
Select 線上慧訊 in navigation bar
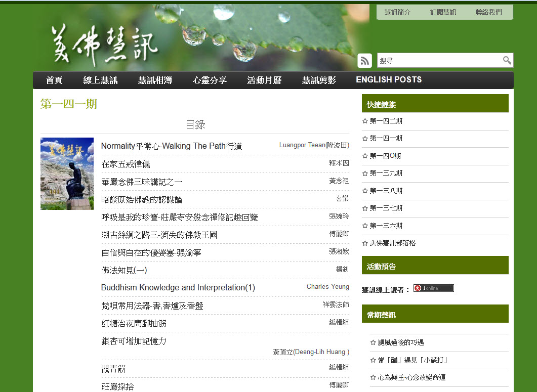pyautogui.click(x=100, y=80)
